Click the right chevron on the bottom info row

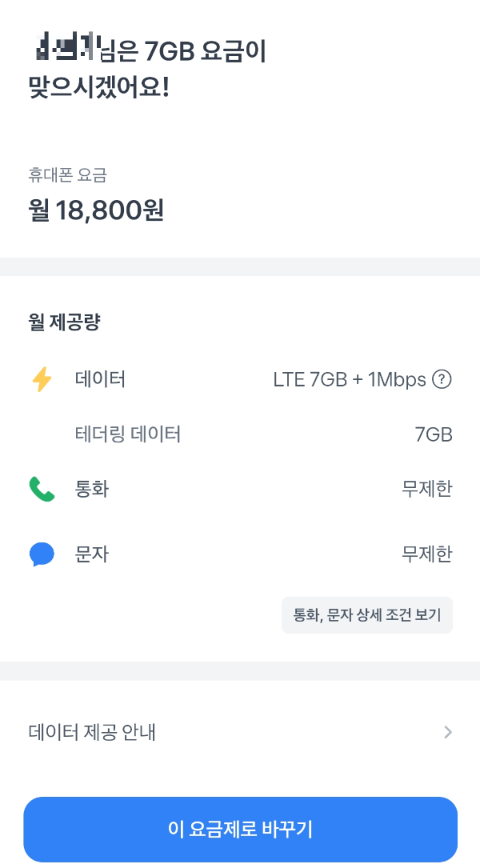click(x=449, y=732)
